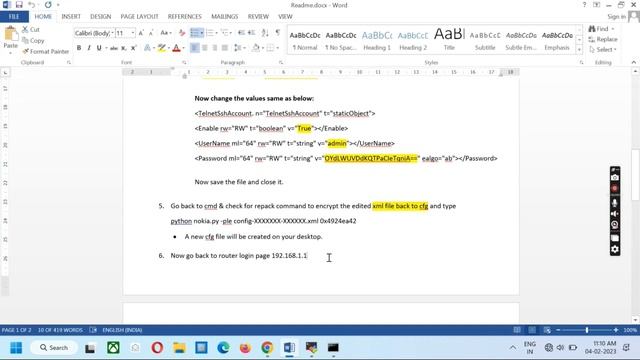Apply subscript formatting
This screenshot has height=360, width=640.
(x=124, y=48)
